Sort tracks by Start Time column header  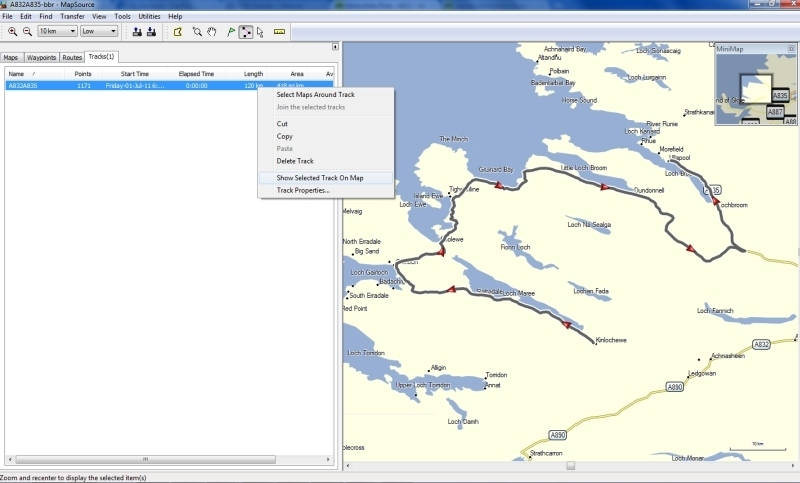135,74
